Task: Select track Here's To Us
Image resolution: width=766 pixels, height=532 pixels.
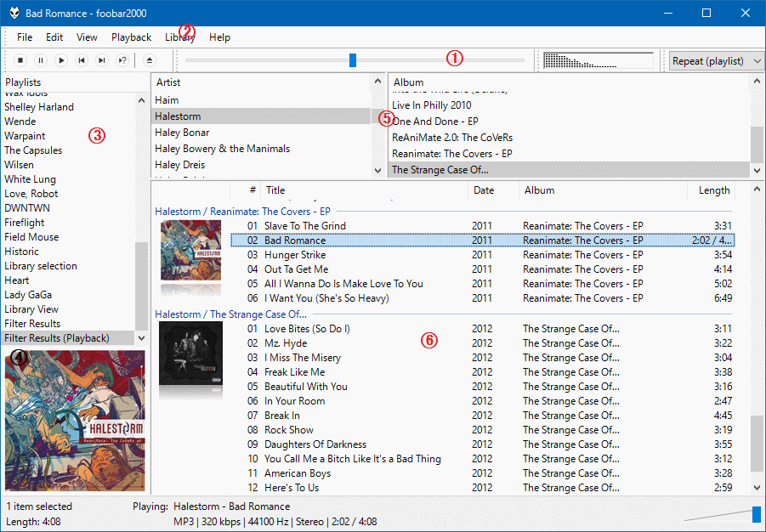Action: pyautogui.click(x=482, y=488)
